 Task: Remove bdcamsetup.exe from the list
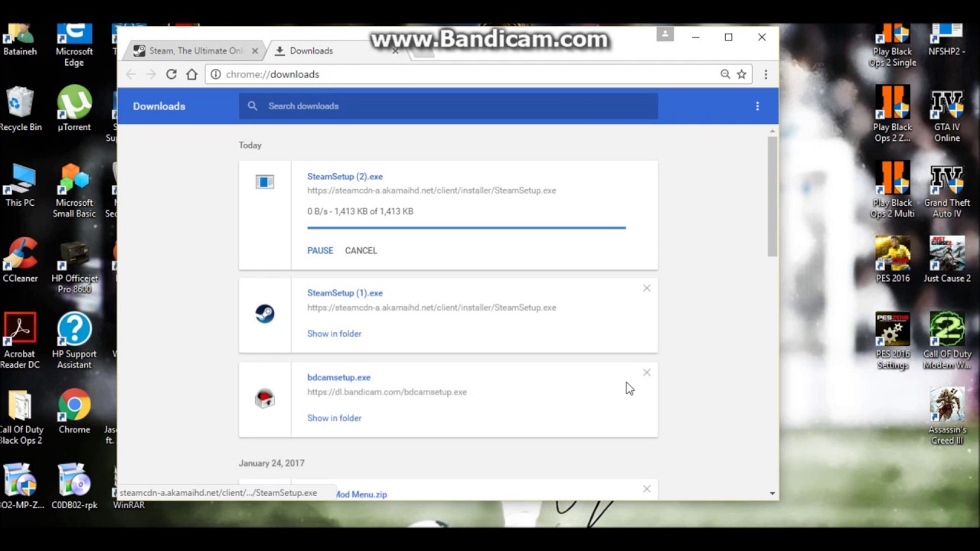[647, 373]
